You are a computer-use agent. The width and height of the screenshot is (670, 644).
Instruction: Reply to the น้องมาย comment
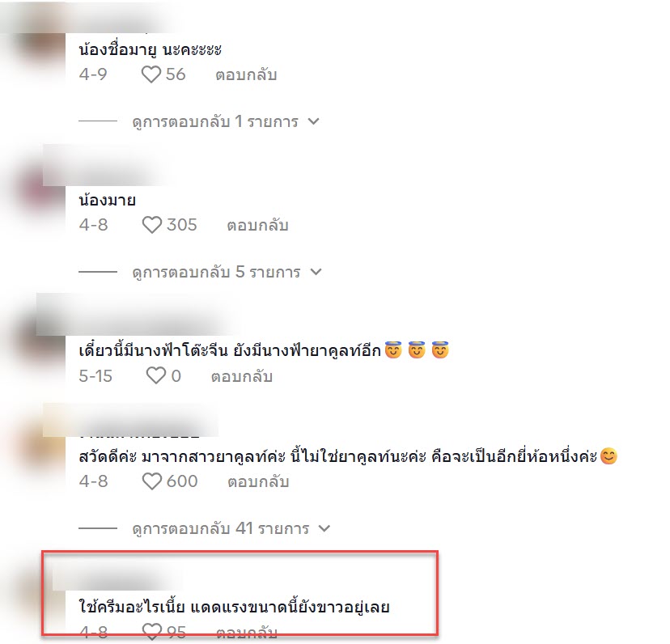tap(257, 226)
